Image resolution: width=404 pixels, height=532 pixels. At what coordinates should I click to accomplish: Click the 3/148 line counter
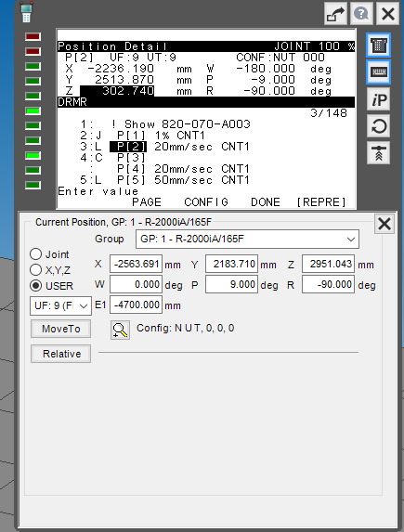click(x=329, y=113)
